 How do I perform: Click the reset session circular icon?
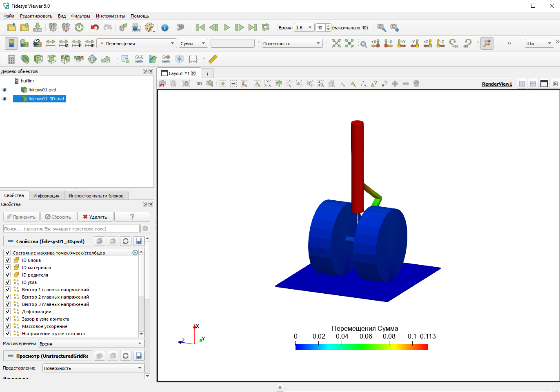79,27
